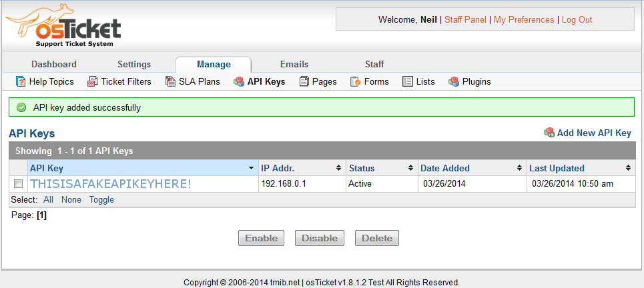Click the Lists icon

pos(407,81)
